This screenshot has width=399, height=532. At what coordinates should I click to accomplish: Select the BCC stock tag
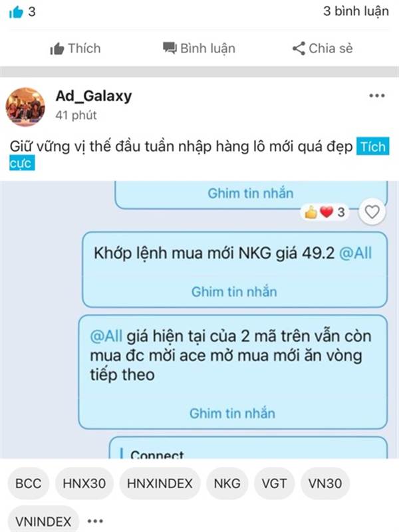tap(29, 483)
